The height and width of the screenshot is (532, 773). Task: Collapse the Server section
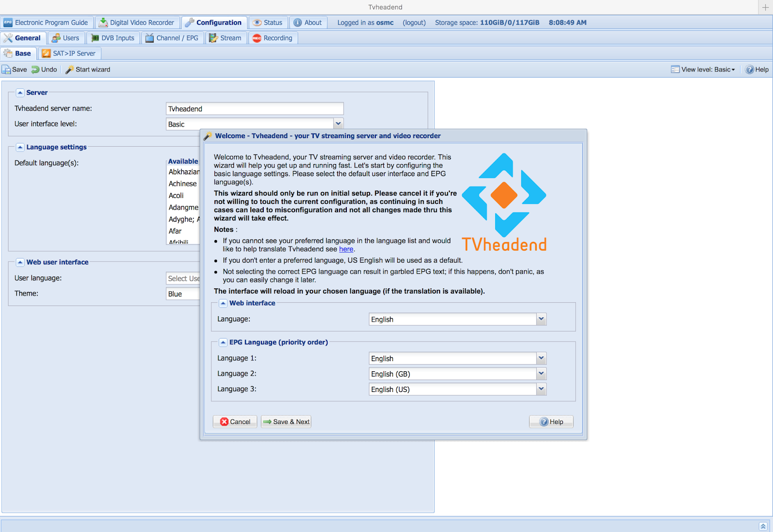click(20, 93)
